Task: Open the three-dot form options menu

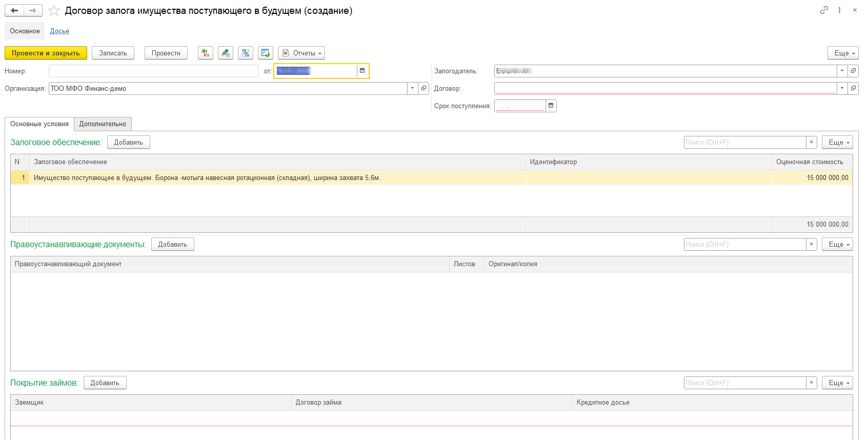Action: (839, 10)
